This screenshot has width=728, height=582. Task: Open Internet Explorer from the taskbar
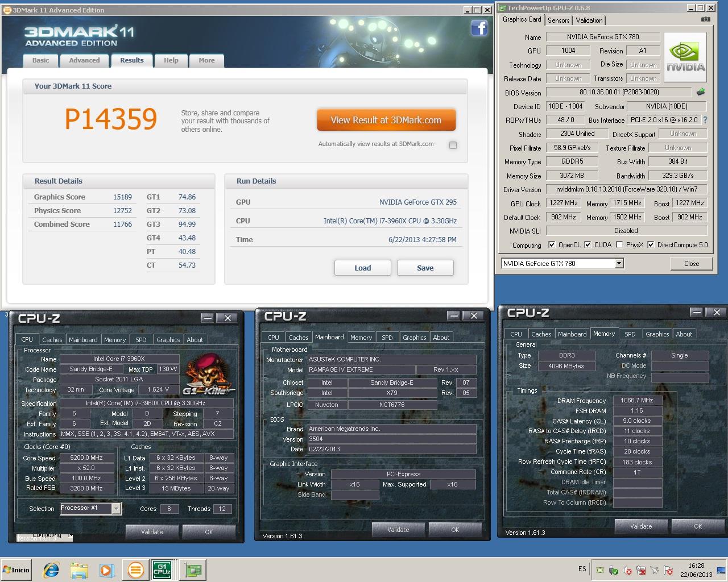51,569
